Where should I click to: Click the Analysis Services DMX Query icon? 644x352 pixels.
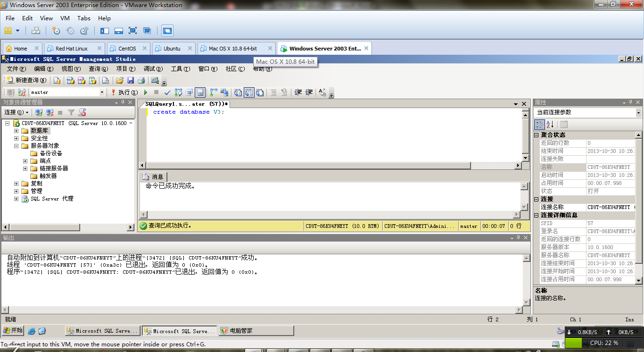(x=82, y=80)
